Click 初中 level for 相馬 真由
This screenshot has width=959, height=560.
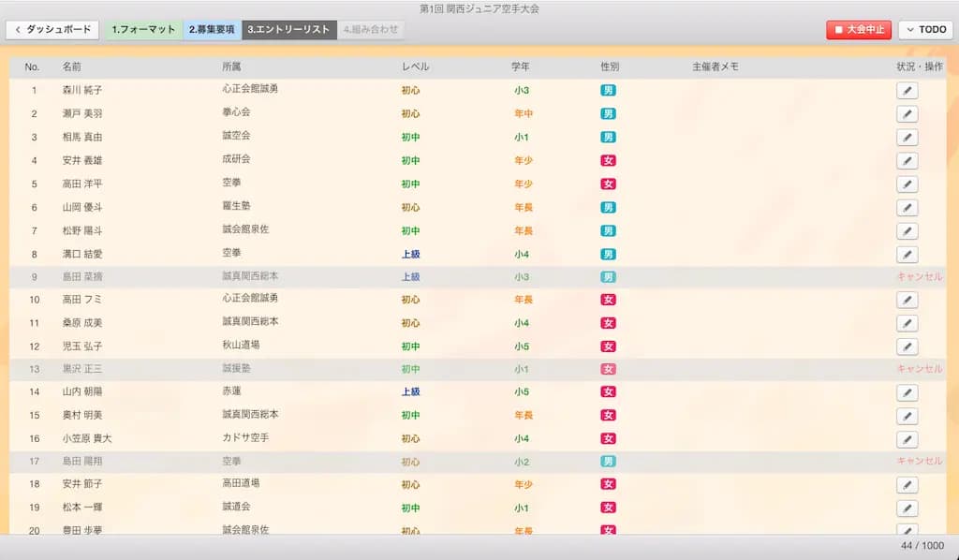[410, 137]
